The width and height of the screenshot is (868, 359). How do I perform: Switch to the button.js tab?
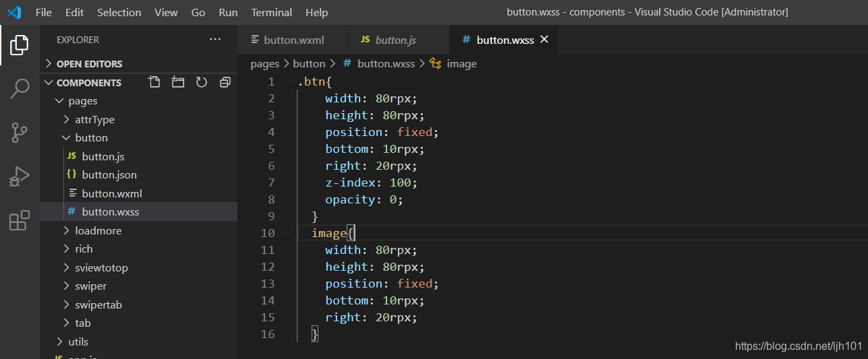(399, 40)
